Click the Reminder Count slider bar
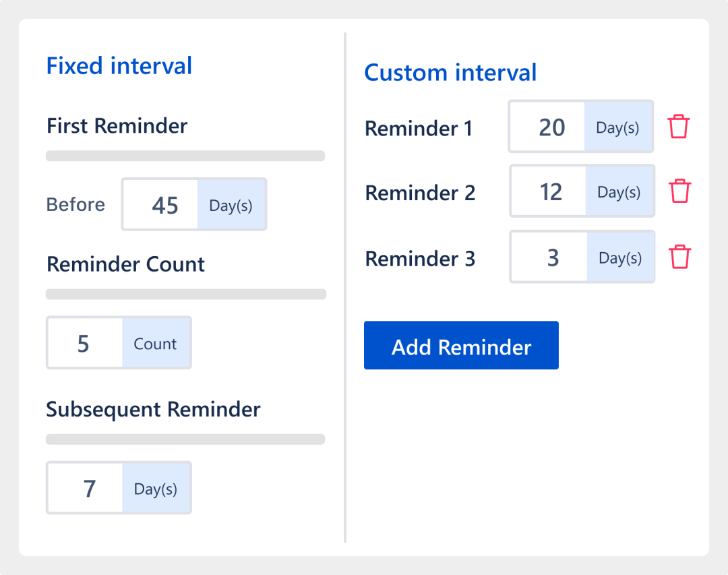 (x=186, y=294)
